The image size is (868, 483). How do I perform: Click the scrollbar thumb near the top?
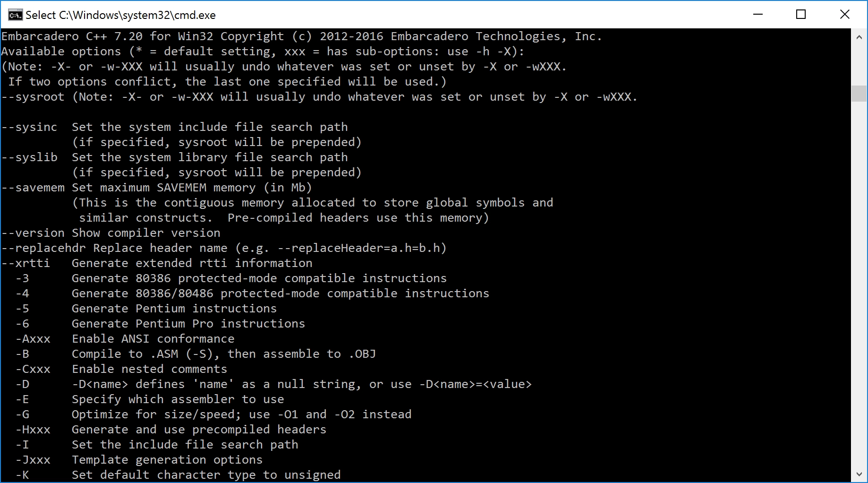pos(859,93)
